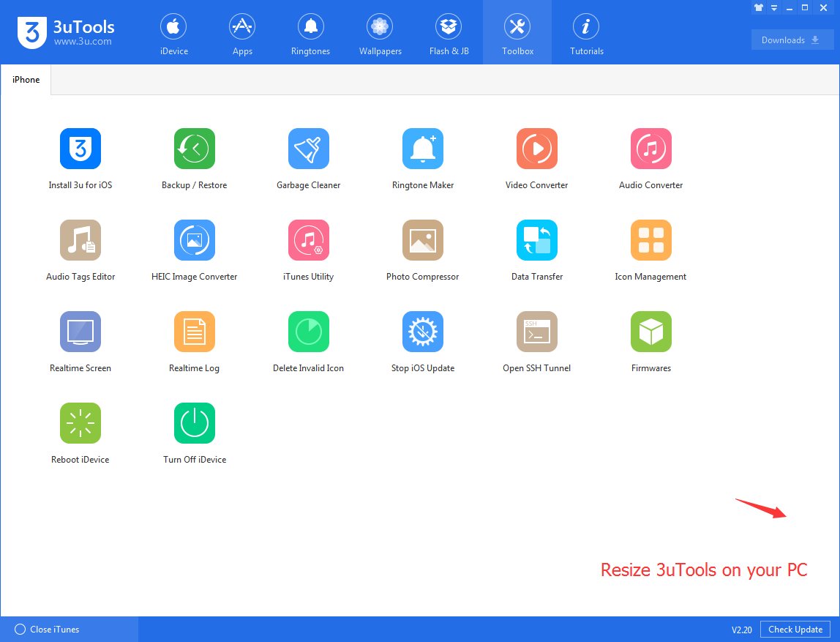The height and width of the screenshot is (642, 840).
Task: Launch the Audio Tags Editor
Action: (80, 240)
